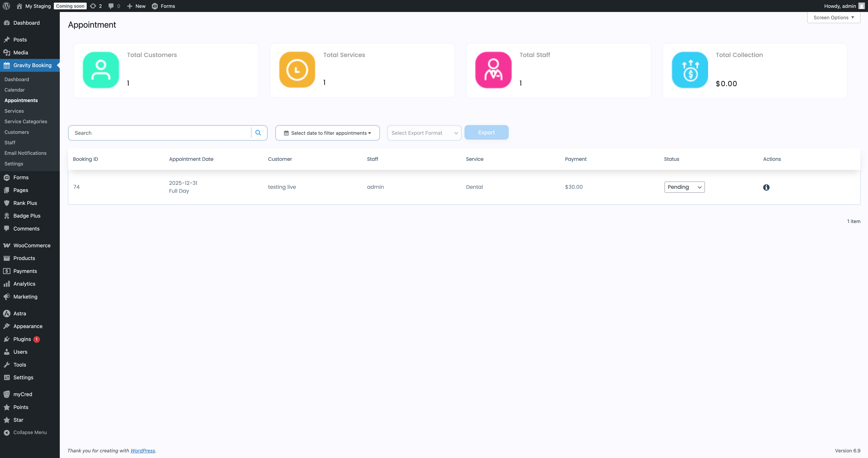Click the search magnifier icon
Image resolution: width=868 pixels, height=458 pixels.
pyautogui.click(x=258, y=133)
